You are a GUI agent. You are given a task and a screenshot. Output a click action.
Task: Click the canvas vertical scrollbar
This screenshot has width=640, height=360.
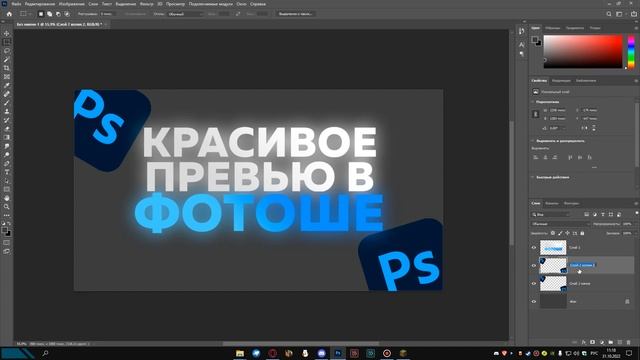(x=511, y=184)
